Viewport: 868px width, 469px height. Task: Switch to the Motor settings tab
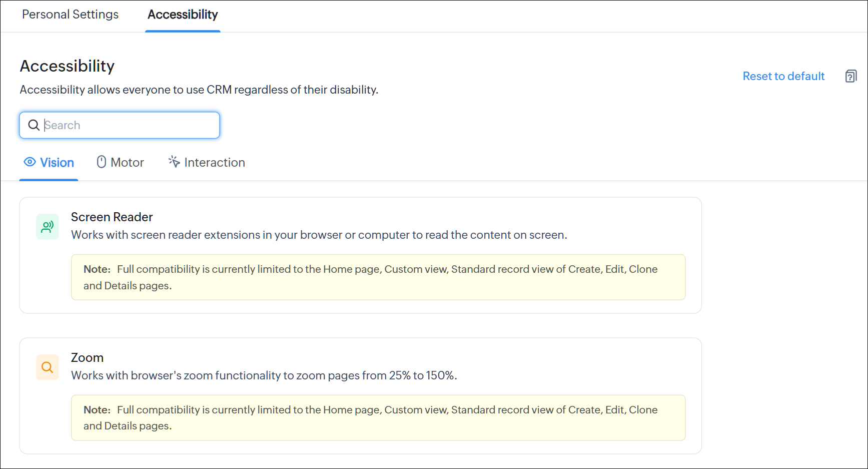click(x=127, y=163)
